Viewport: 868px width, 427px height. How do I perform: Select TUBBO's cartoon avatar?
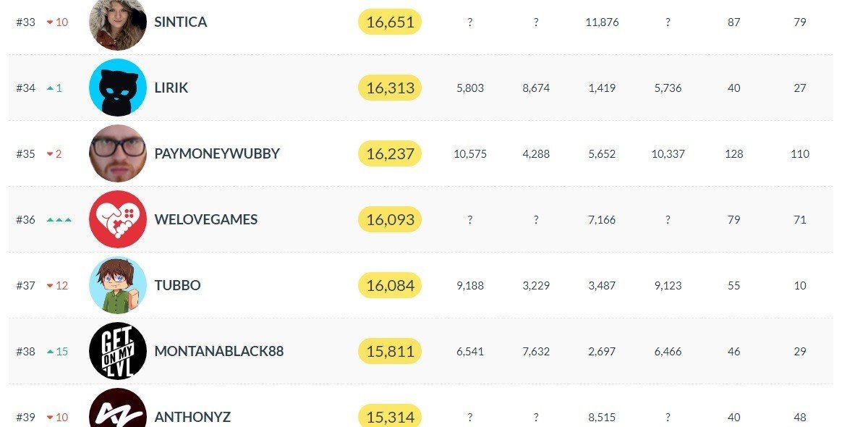click(118, 285)
